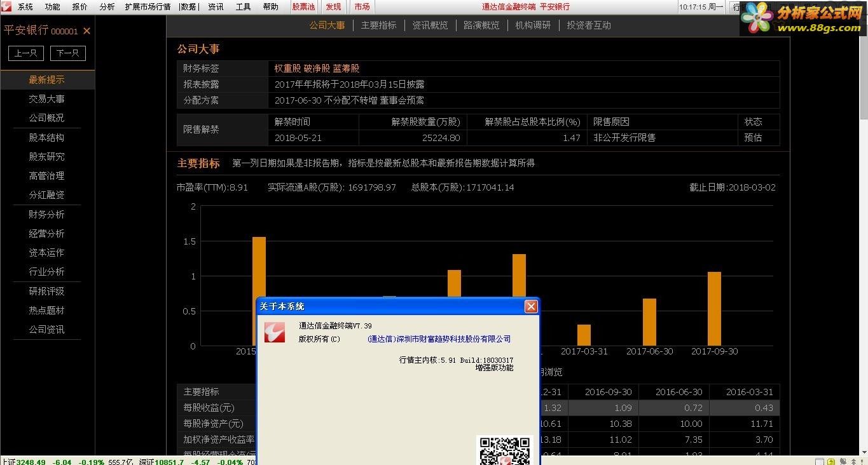Go to next stock with 下一只

67,53
